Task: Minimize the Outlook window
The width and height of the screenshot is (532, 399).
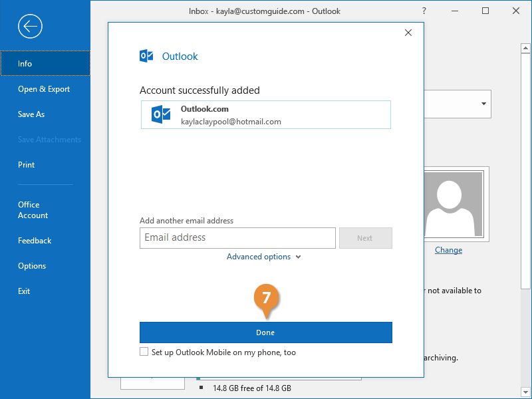Action: (455, 11)
